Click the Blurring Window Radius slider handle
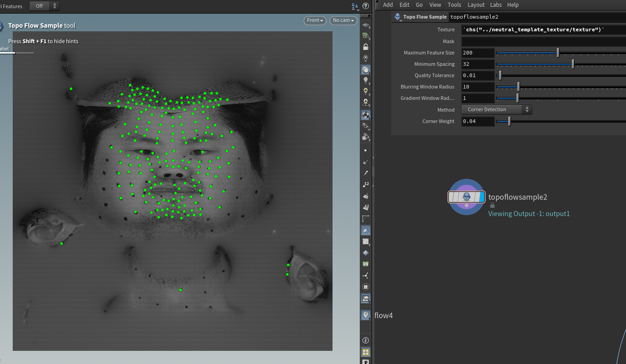626x364 pixels. click(518, 87)
